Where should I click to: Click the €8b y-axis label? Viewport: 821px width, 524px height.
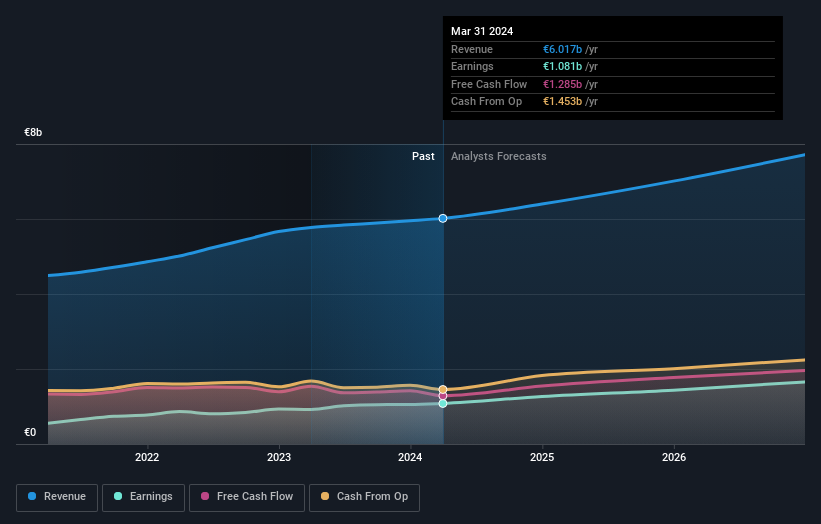[33, 132]
